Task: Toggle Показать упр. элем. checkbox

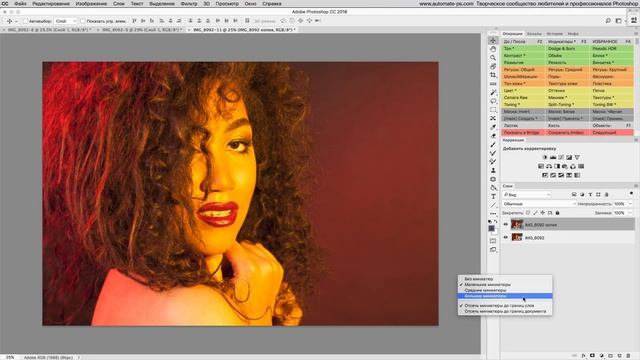Action: [83, 21]
